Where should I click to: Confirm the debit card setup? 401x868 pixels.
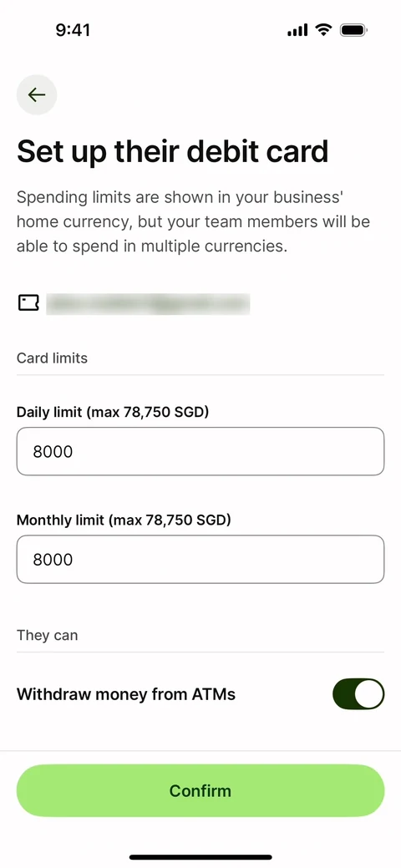pos(200,790)
